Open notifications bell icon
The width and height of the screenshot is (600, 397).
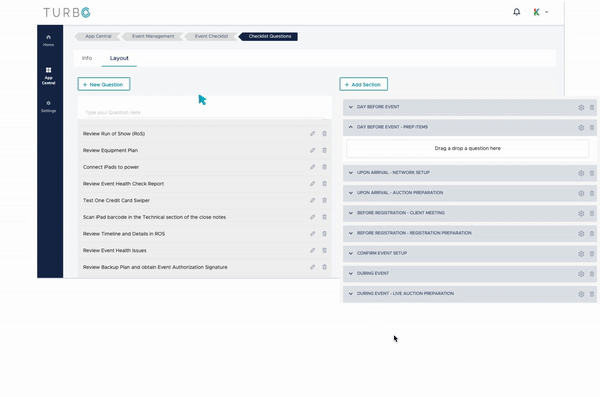click(517, 12)
